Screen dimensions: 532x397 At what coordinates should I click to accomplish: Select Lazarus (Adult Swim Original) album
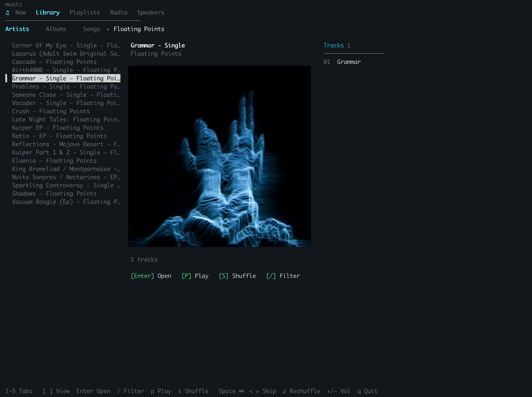pyautogui.click(x=66, y=54)
